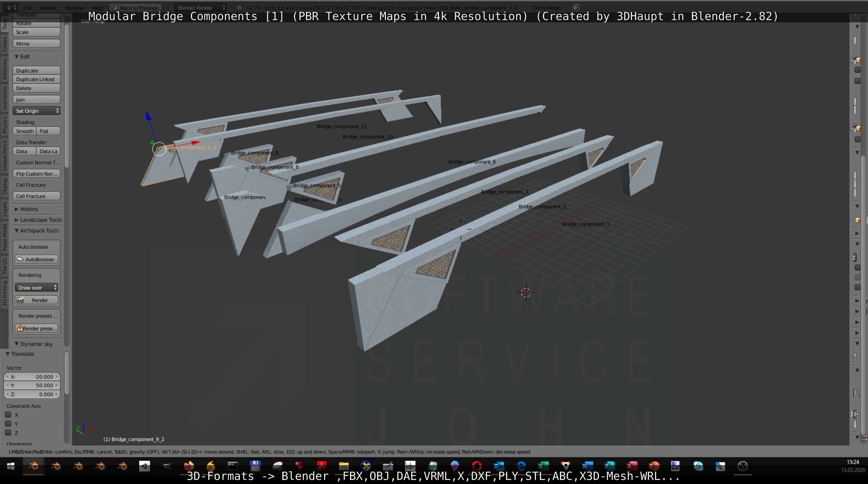
Task: Open Microsoft Edge from the taskbar
Action: tap(521, 466)
